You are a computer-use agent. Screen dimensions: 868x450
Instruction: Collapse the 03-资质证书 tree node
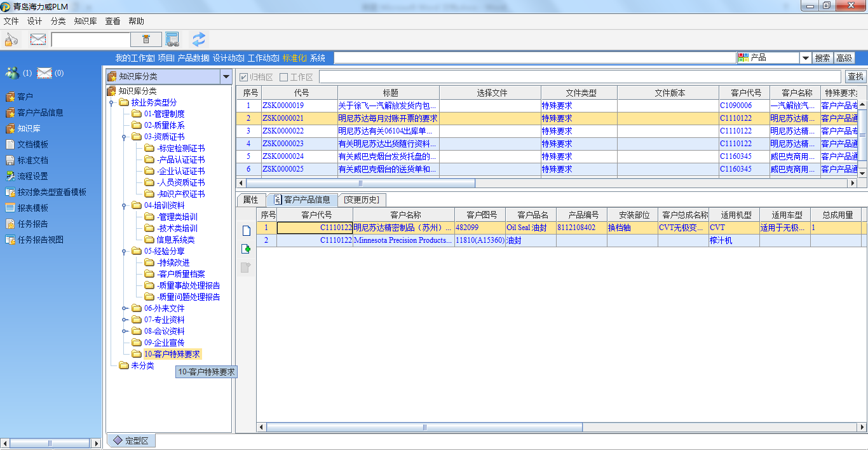click(124, 137)
